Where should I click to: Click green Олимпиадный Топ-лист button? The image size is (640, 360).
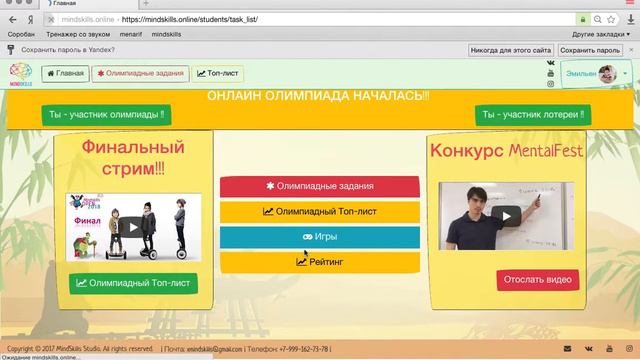tap(133, 283)
